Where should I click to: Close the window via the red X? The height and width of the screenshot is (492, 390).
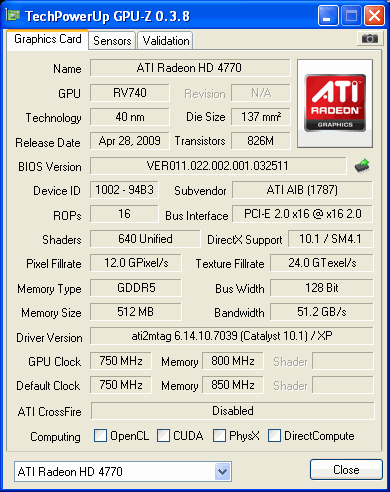tap(374, 16)
